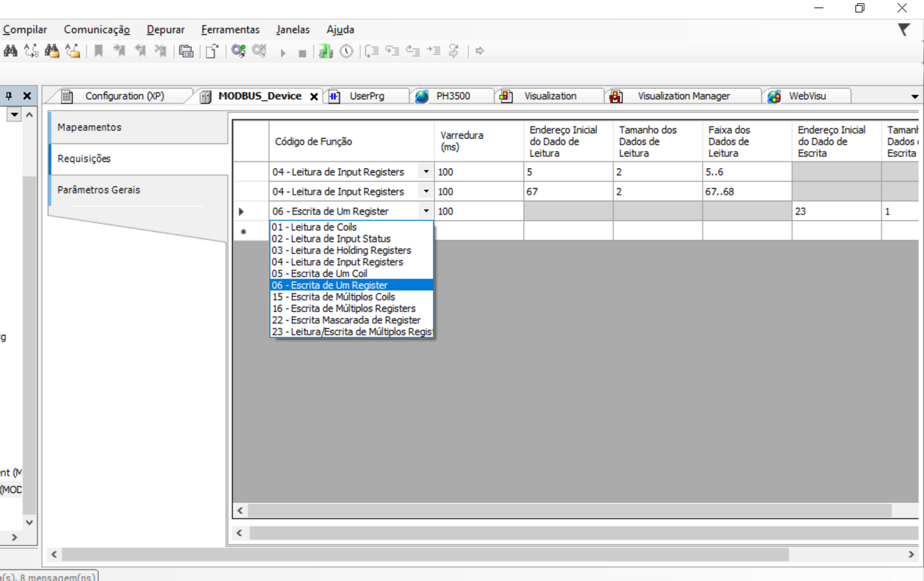This screenshot has width=924, height=581.
Task: Close the MODBUS_Device tab
Action: click(314, 97)
